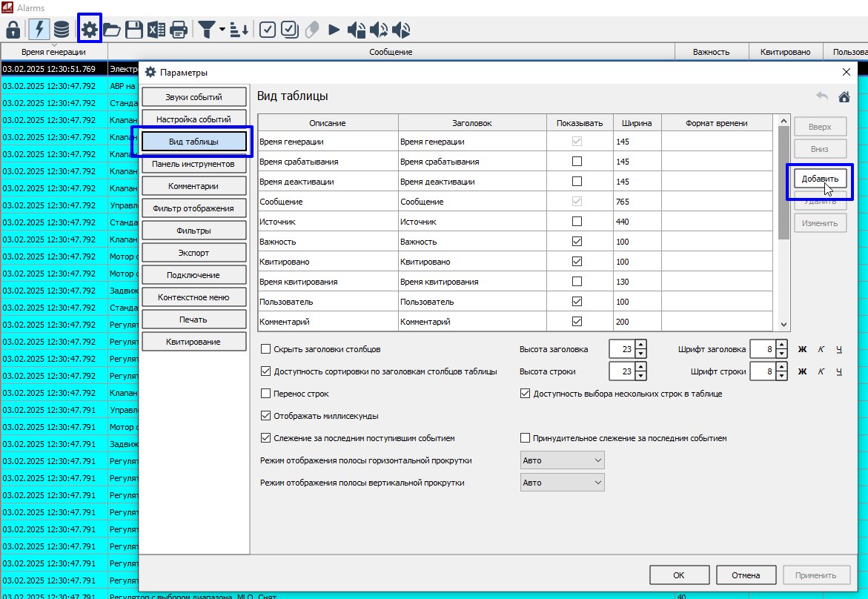This screenshot has width=868, height=599.
Task: Switch to the Фильтры settings section
Action: pos(193,231)
